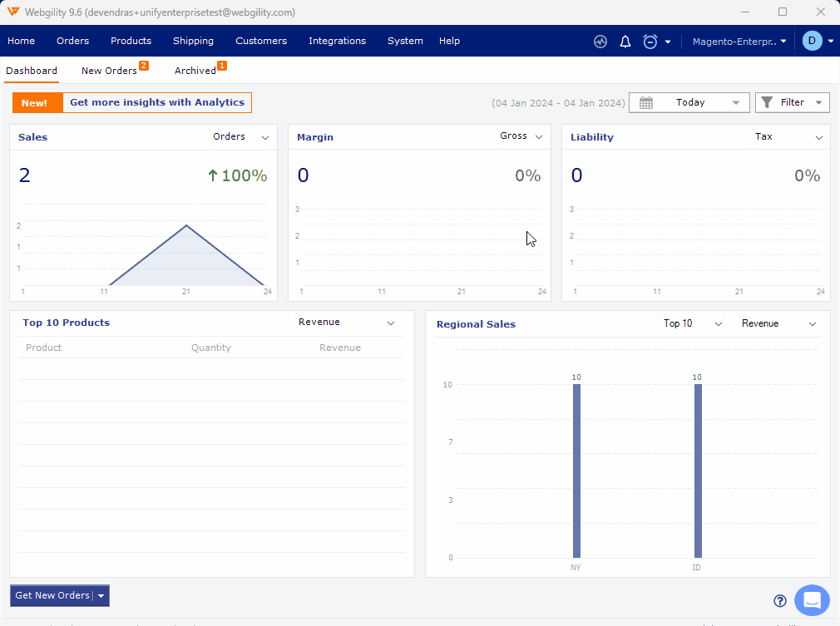Click the scheduler alarm clock icon
840x626 pixels.
tap(650, 42)
